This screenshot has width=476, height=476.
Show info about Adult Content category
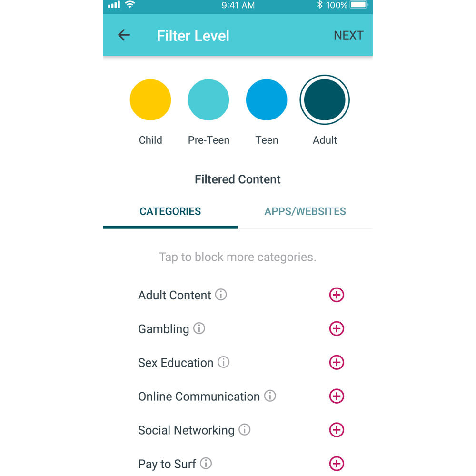(x=221, y=295)
